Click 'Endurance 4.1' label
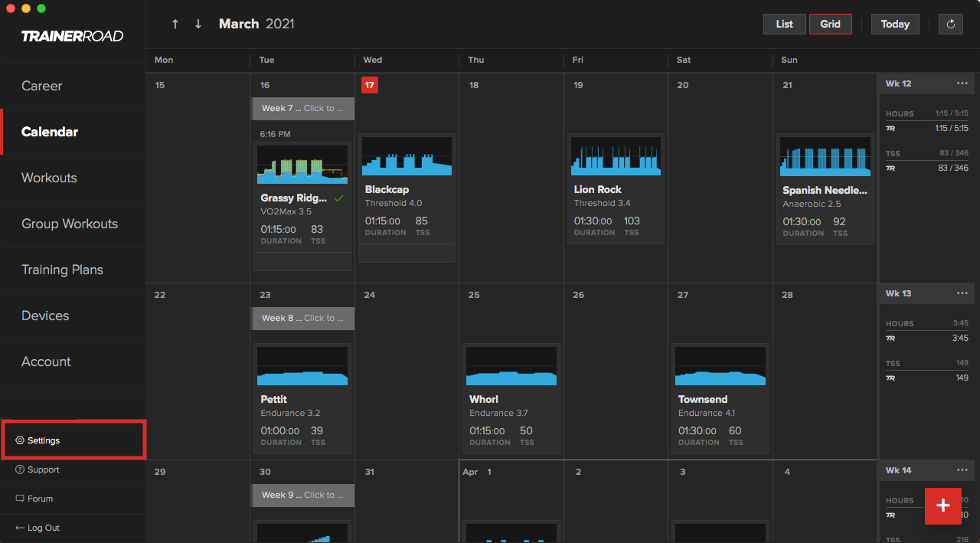980x543 pixels. tap(707, 413)
